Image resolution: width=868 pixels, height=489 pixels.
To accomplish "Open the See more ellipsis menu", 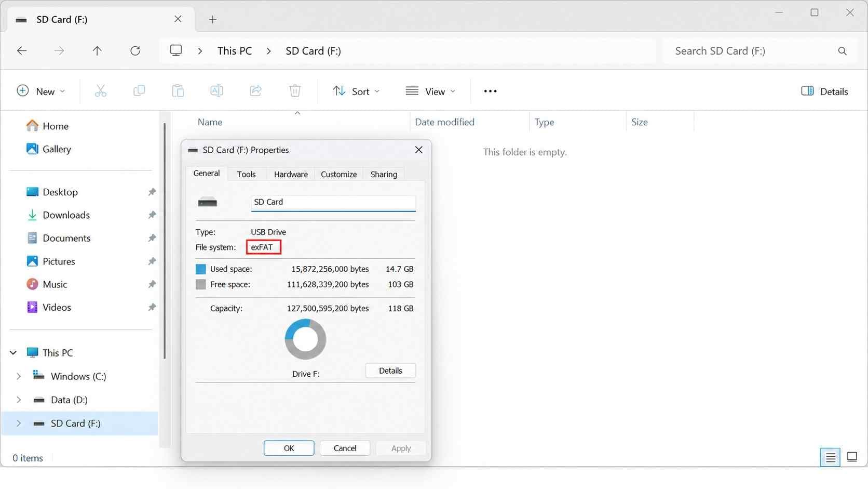I will click(490, 91).
